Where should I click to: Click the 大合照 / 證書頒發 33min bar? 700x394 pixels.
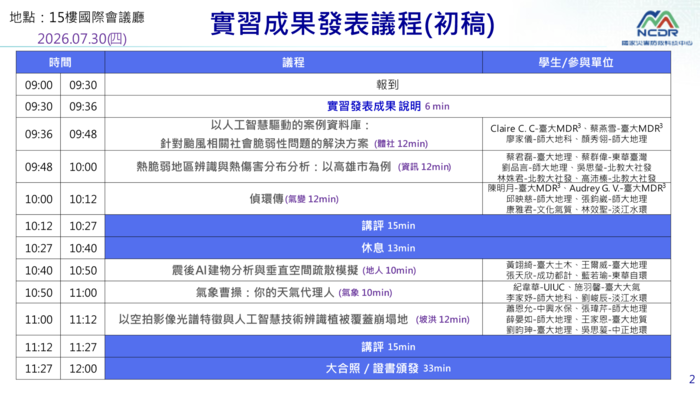pyautogui.click(x=388, y=369)
